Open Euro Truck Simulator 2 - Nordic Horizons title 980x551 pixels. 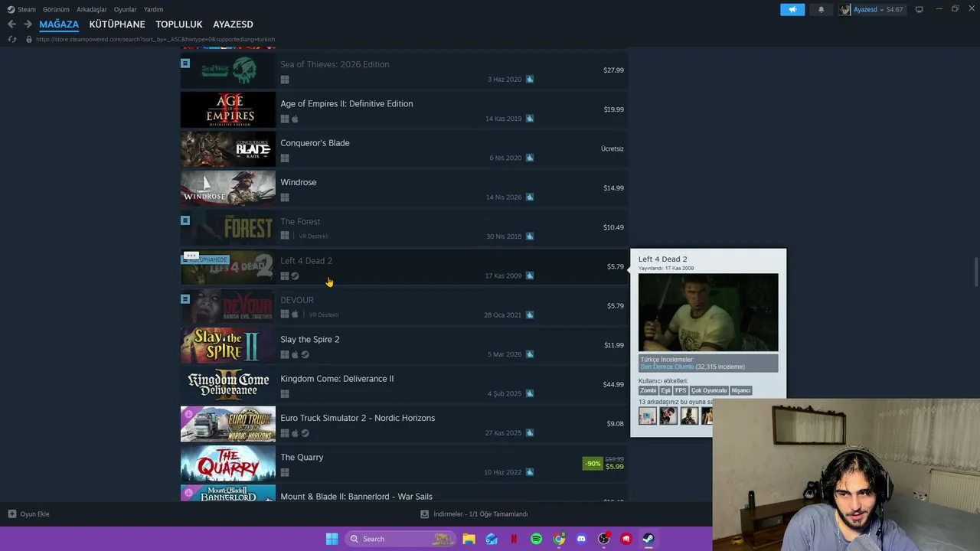tap(358, 418)
